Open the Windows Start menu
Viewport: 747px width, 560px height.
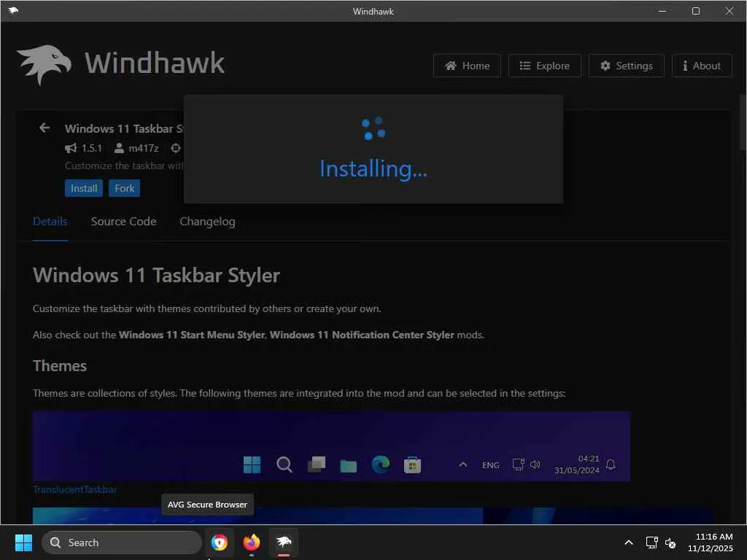[23, 542]
